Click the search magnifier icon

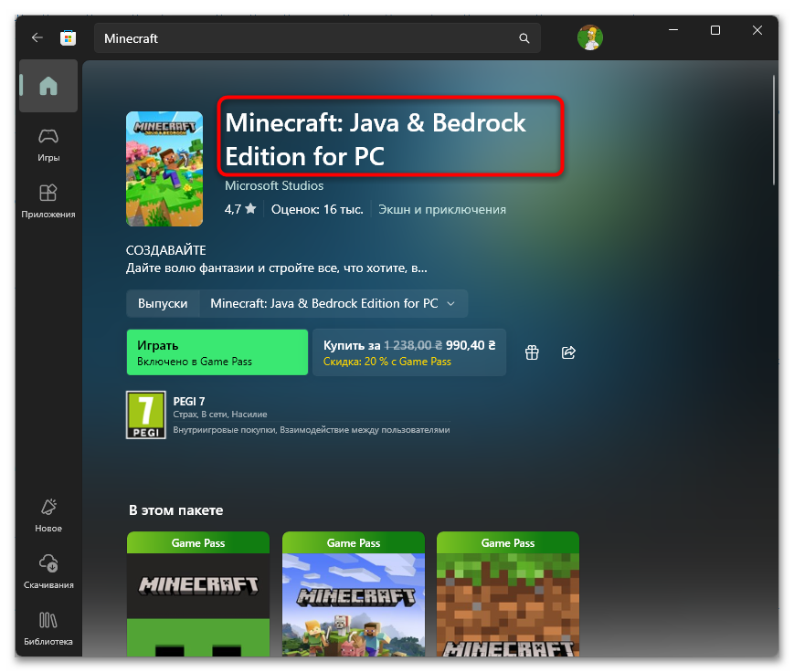(x=524, y=38)
